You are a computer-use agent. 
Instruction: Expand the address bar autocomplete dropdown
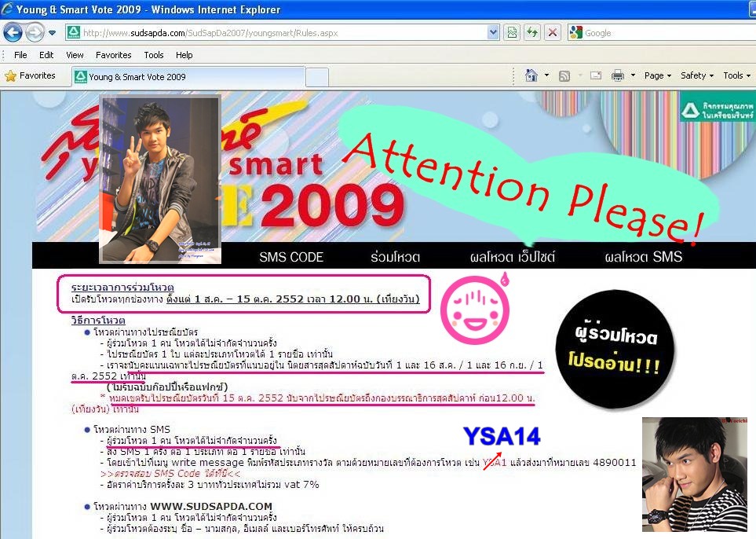pyautogui.click(x=493, y=33)
